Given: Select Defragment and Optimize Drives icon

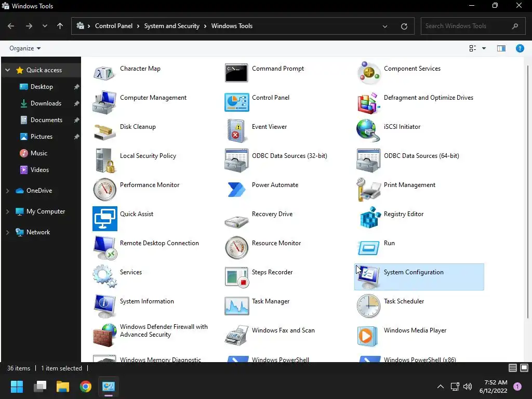Looking at the screenshot, I should (368, 103).
